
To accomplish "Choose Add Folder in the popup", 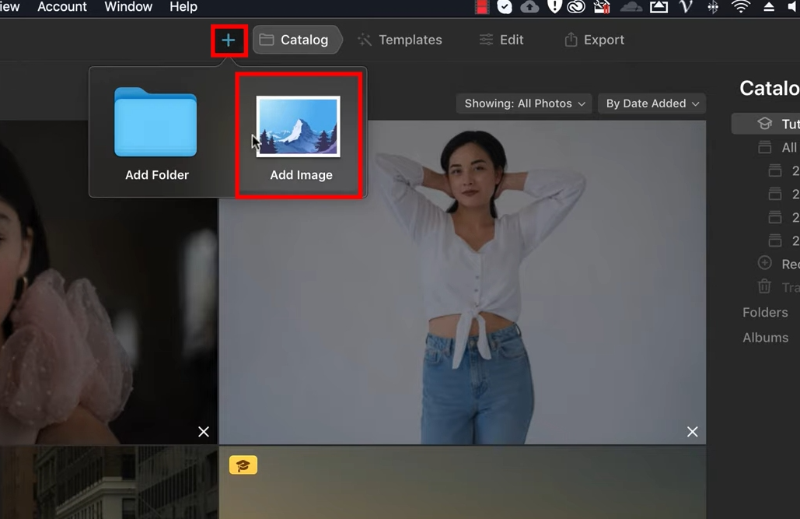I will pyautogui.click(x=157, y=134).
